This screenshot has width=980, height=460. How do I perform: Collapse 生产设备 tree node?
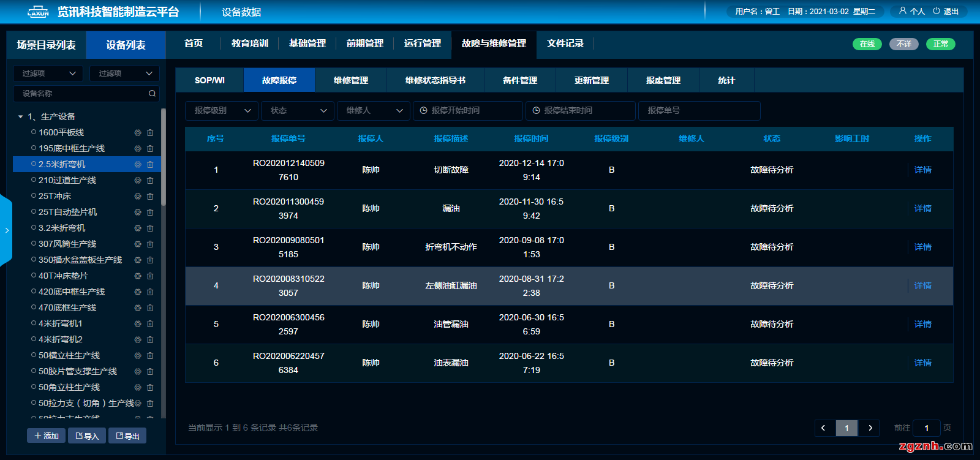20,116
